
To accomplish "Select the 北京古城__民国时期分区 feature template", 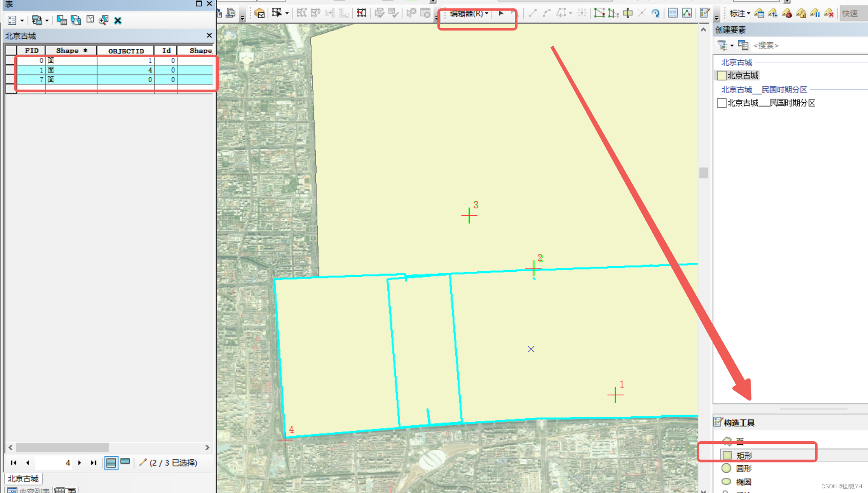I will (x=771, y=103).
